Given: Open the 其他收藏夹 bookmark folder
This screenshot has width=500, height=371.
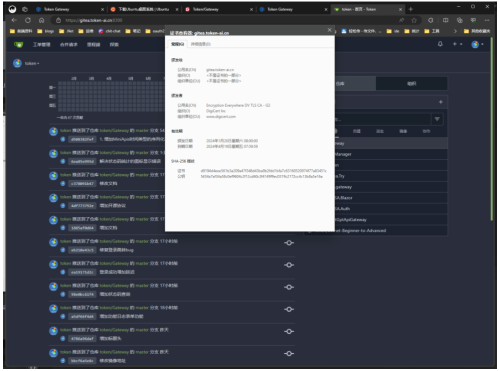Looking at the screenshot, I should (x=477, y=31).
